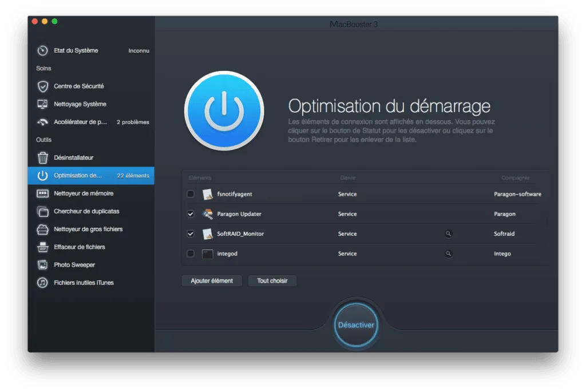The image size is (586, 392).
Task: Open Nettoyeur de mémoire via its icon
Action: pyautogui.click(x=42, y=193)
